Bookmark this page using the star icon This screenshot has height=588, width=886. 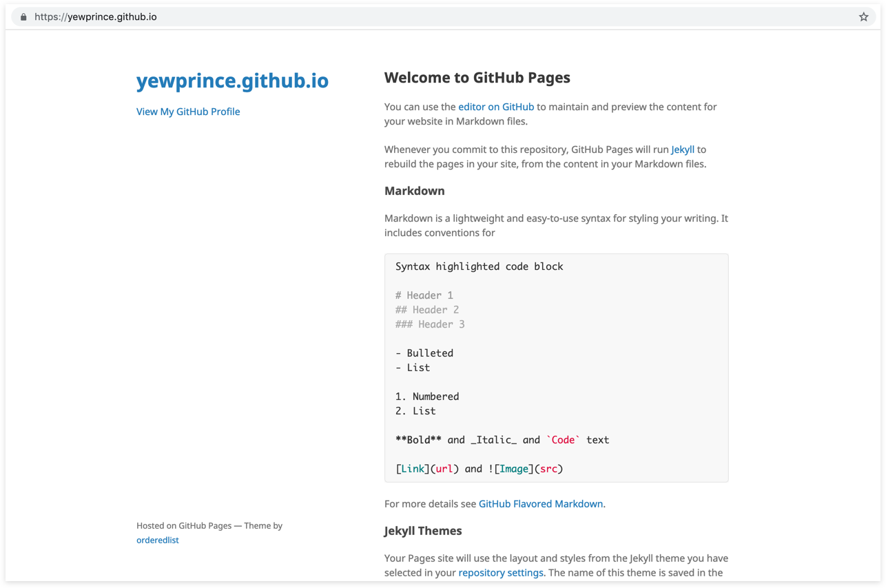[x=863, y=17]
